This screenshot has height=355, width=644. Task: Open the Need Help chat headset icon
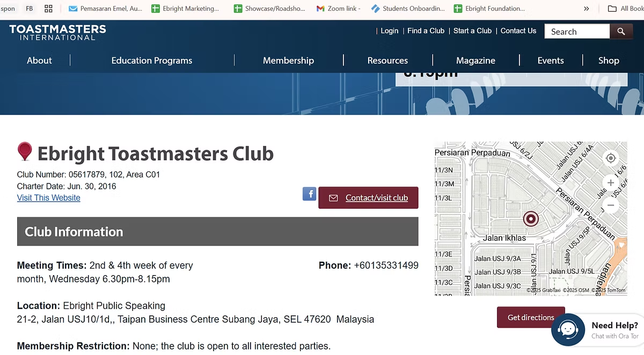(568, 329)
